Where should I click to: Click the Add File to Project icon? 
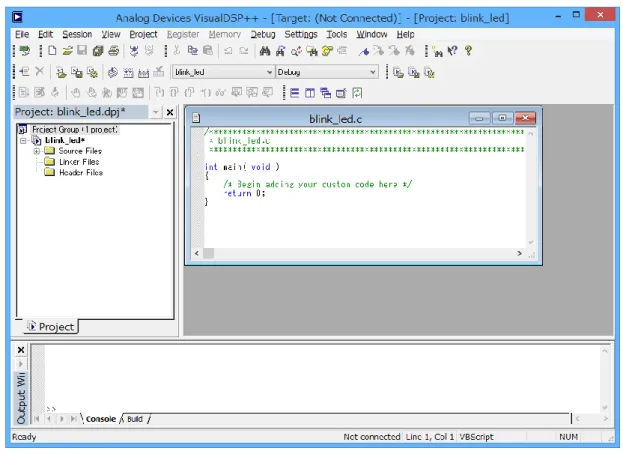24,72
